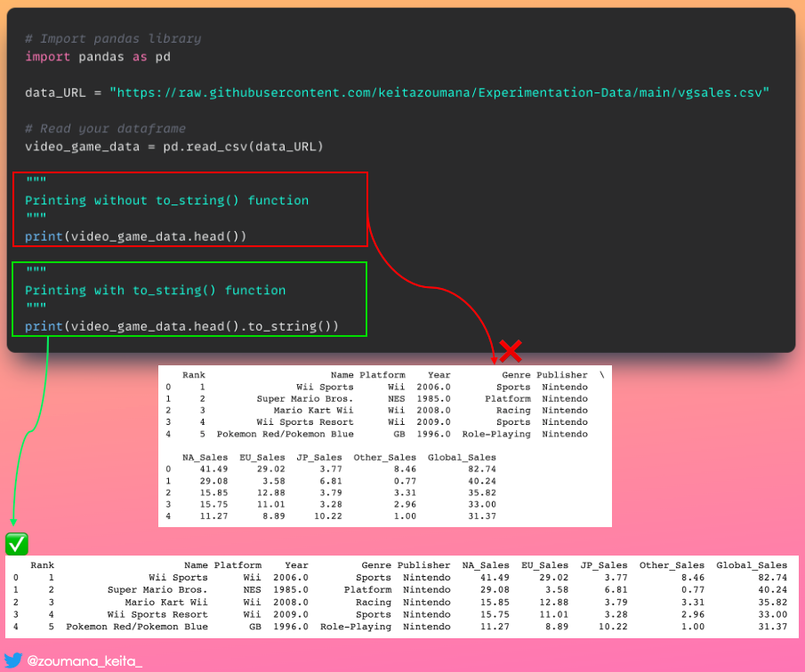Click '40.24' in the to_string output table
This screenshot has height=672, width=805.
click(x=773, y=590)
